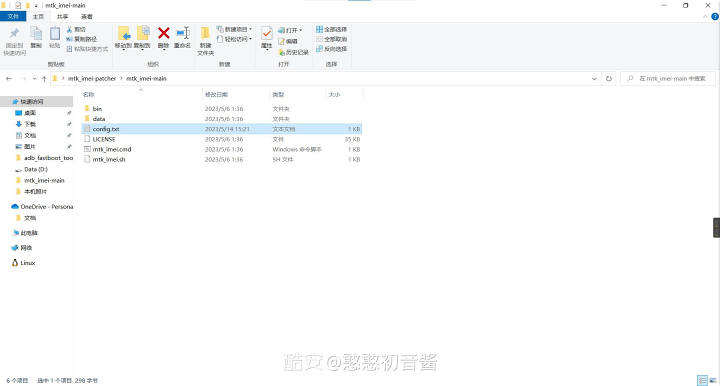Viewport: 720px width, 386px height.
Task: Click the Rename (重命名) ribbon icon
Action: click(x=183, y=33)
